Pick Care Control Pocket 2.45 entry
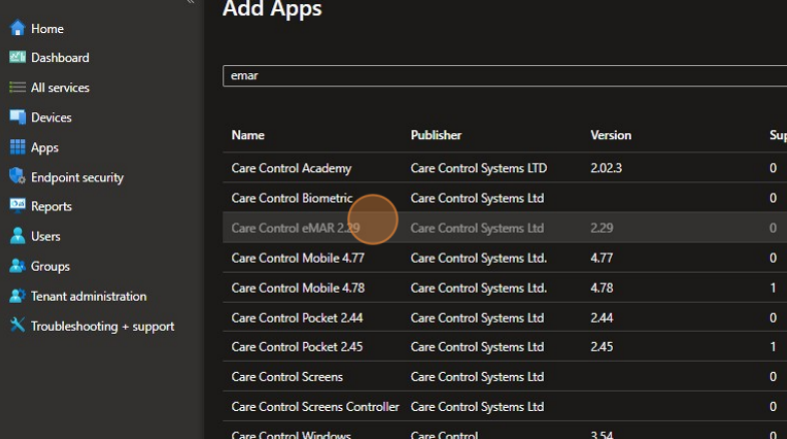The width and height of the screenshot is (787, 439). pos(296,347)
